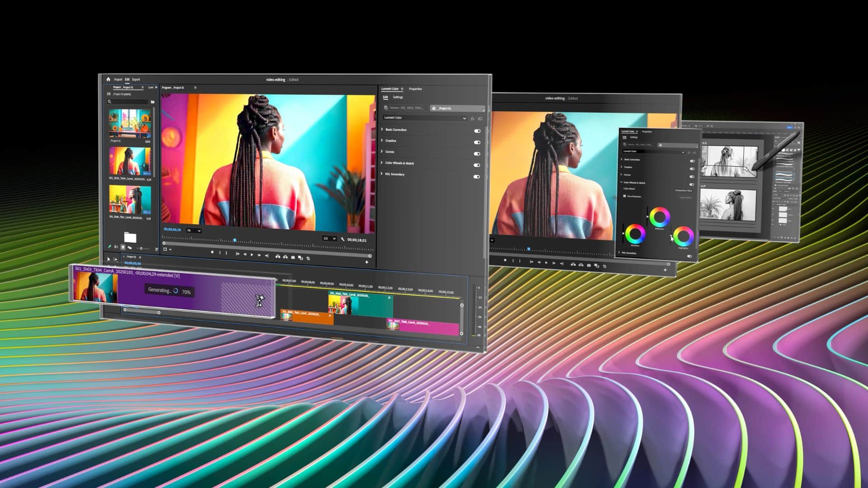Reset effect using icon right of fx
This screenshot has height=488, width=868.
coord(480,119)
